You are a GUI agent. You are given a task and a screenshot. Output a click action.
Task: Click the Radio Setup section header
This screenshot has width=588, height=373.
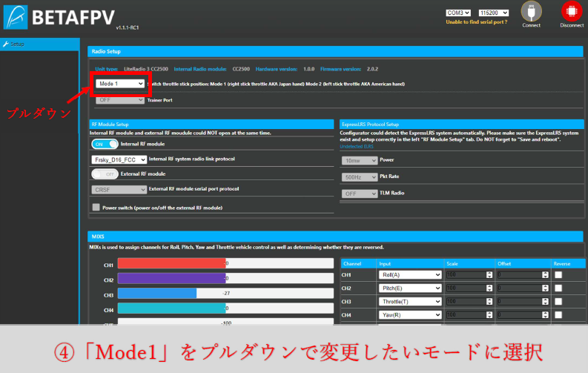click(x=335, y=51)
